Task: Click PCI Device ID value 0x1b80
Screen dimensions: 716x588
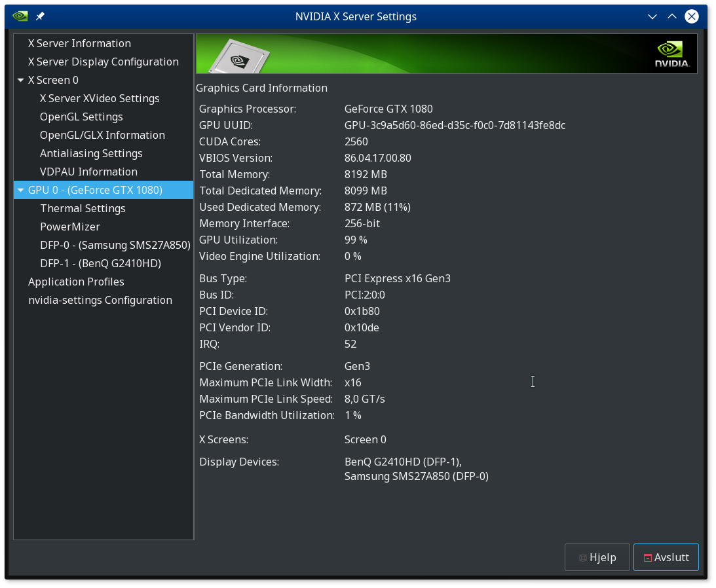Action: [x=362, y=311]
